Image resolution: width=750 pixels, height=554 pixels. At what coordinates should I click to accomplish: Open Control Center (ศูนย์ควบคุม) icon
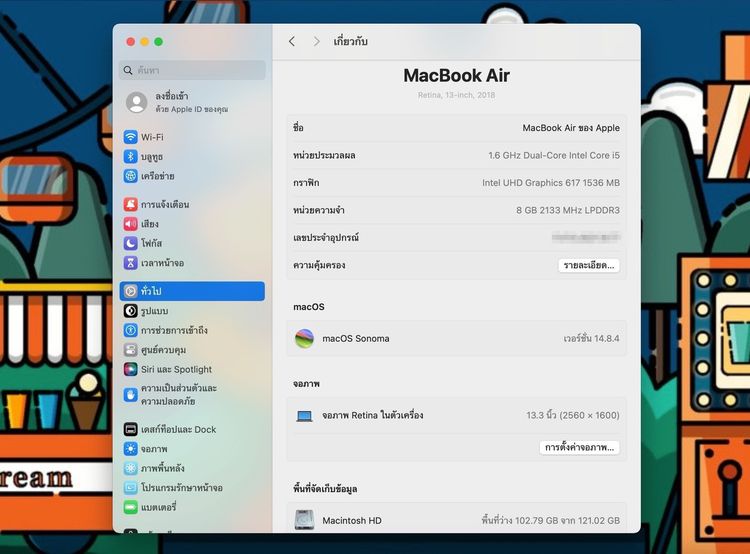(x=131, y=350)
